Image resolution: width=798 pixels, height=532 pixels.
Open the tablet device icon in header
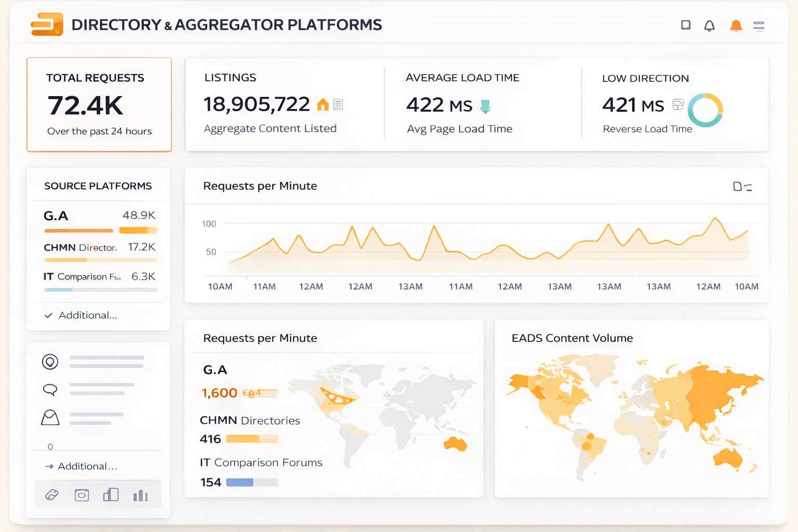[686, 25]
